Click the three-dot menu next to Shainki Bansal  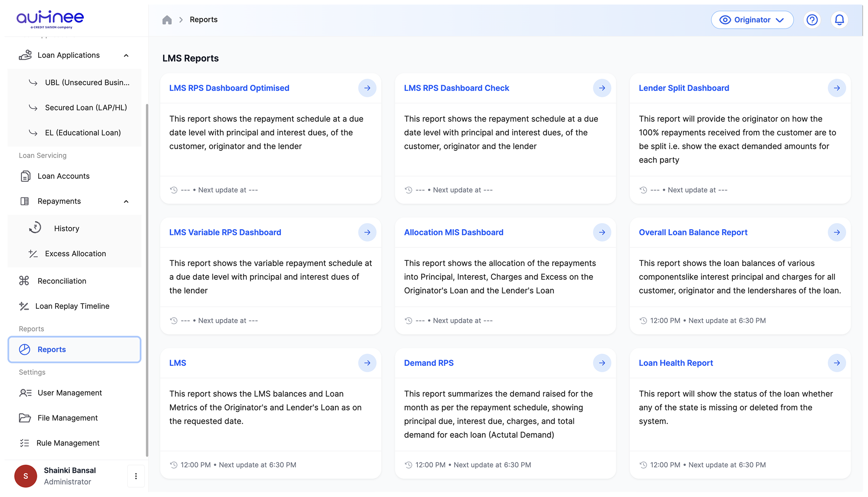pyautogui.click(x=136, y=476)
